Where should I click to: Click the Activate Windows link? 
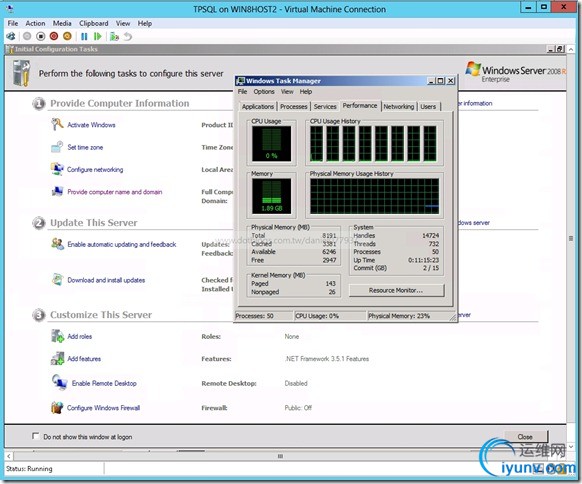pyautogui.click(x=91, y=125)
